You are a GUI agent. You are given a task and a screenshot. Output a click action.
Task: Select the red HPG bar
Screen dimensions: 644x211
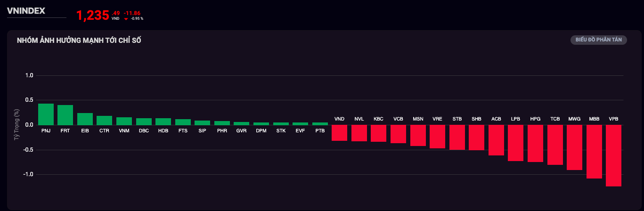[x=535, y=143]
